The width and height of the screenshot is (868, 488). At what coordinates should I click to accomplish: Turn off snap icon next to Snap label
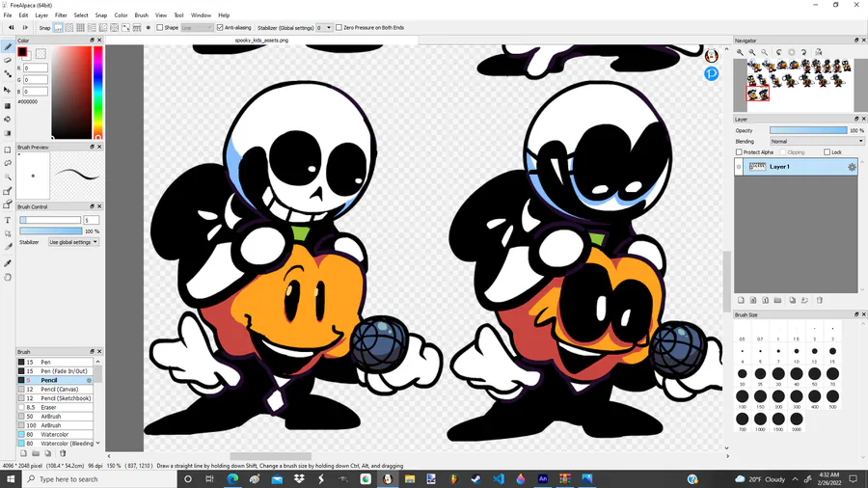58,28
